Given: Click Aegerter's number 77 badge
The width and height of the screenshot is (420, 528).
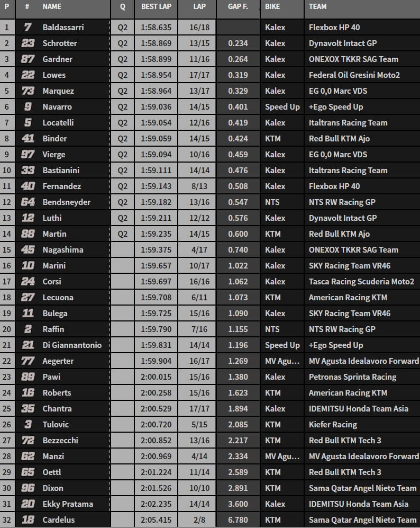Looking at the screenshot, I should point(28,361).
